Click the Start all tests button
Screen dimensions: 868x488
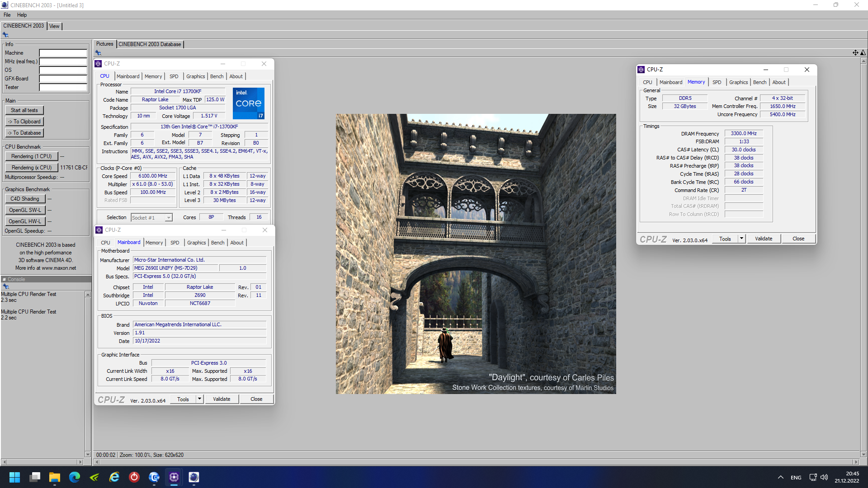point(24,110)
